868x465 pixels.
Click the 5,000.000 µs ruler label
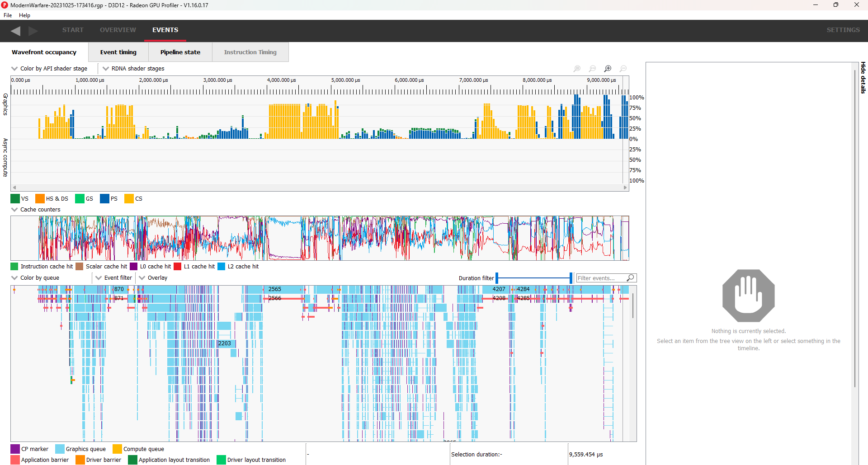click(346, 80)
